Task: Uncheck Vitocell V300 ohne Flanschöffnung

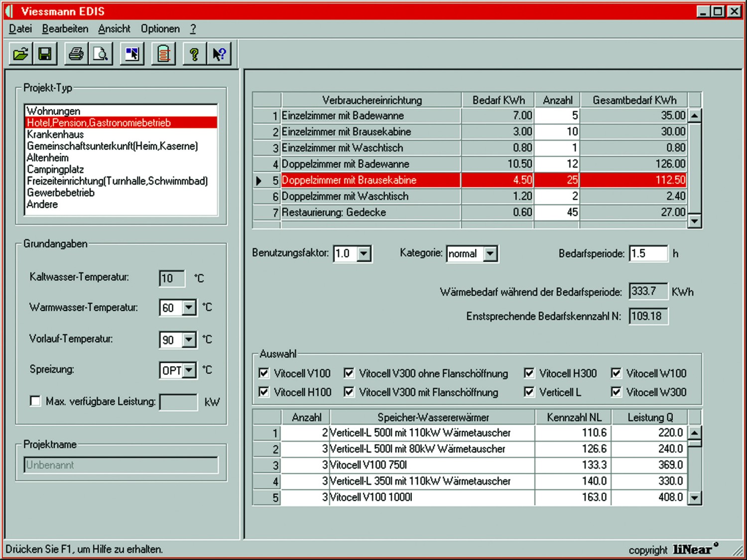Action: (x=349, y=373)
